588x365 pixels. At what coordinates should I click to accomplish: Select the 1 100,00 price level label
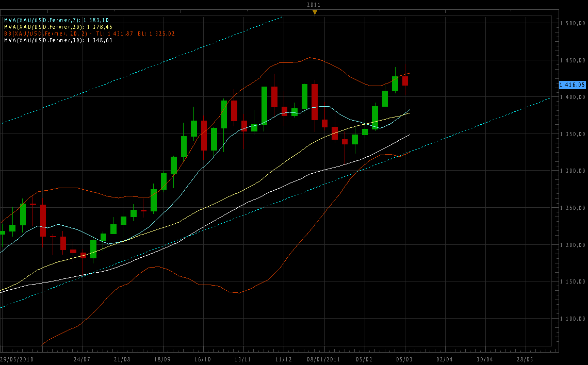[x=574, y=319]
